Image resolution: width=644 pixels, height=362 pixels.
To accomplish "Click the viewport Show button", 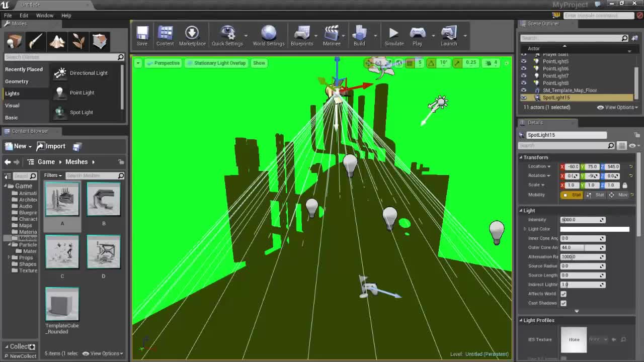I will coord(259,63).
